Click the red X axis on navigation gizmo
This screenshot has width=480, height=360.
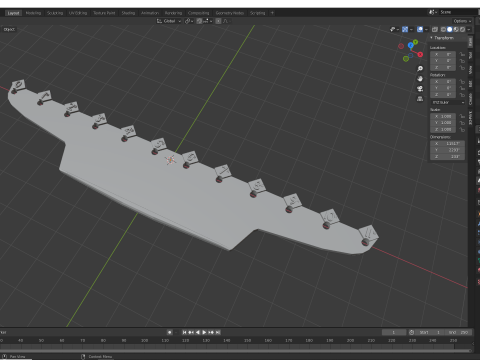point(420,54)
